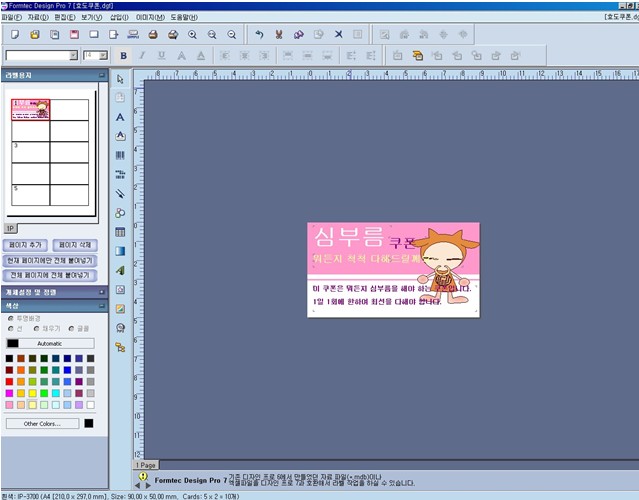Pick the cyan color swatch
639x500 pixels.
55,393
